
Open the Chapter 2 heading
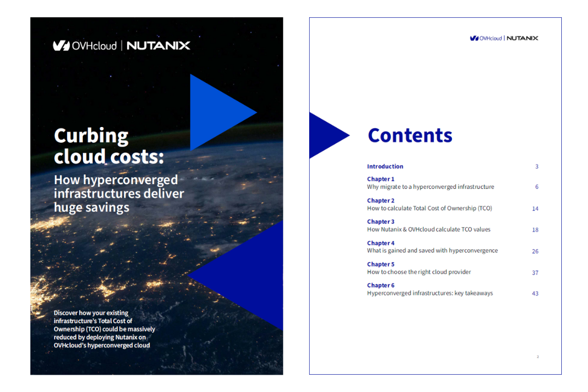pos(381,200)
